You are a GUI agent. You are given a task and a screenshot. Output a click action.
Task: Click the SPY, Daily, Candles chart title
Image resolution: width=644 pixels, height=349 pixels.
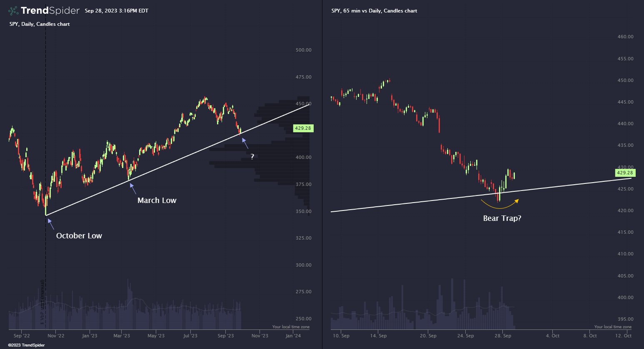[x=40, y=24]
